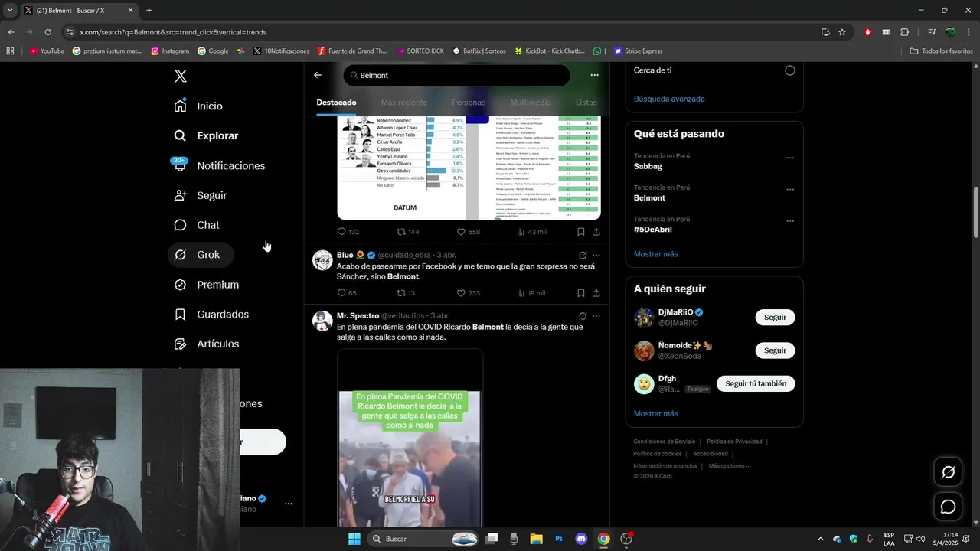Screen dimensions: 980x551
Task: Follow Ñomoide account
Action: [775, 350]
